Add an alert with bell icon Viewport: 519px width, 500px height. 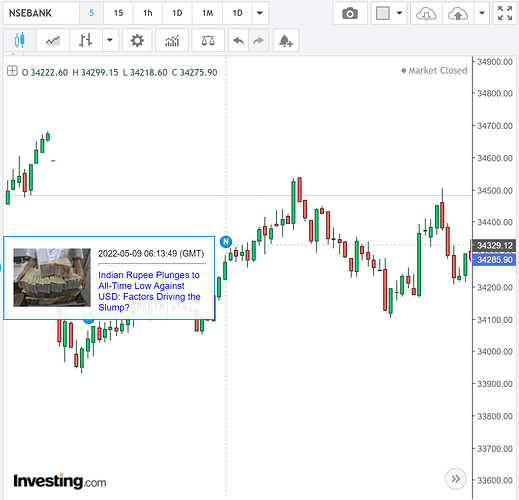tap(286, 41)
